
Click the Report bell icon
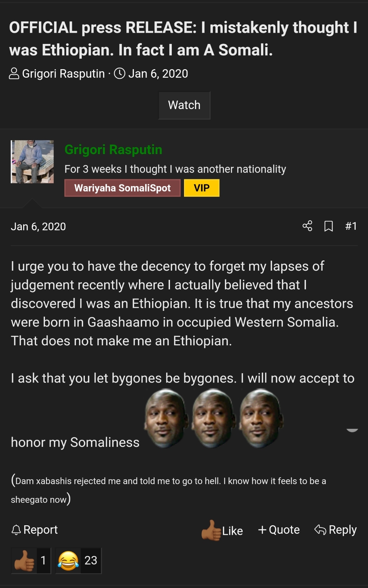coord(16,530)
